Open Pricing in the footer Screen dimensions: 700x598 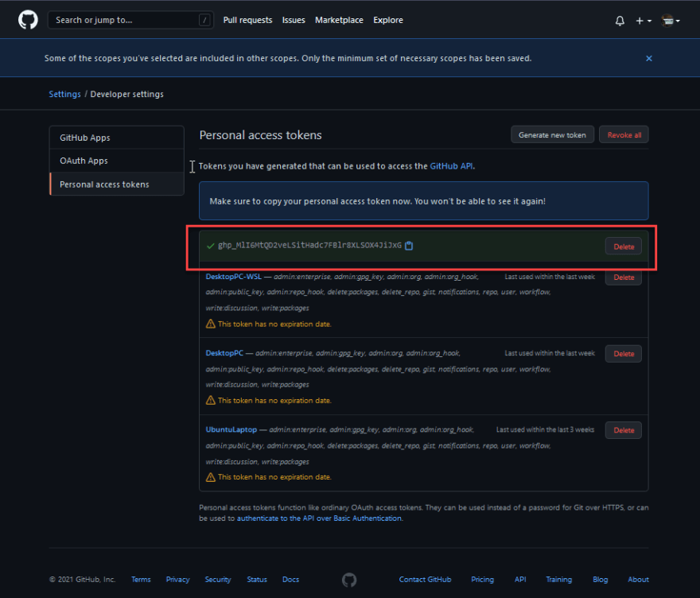(x=482, y=579)
